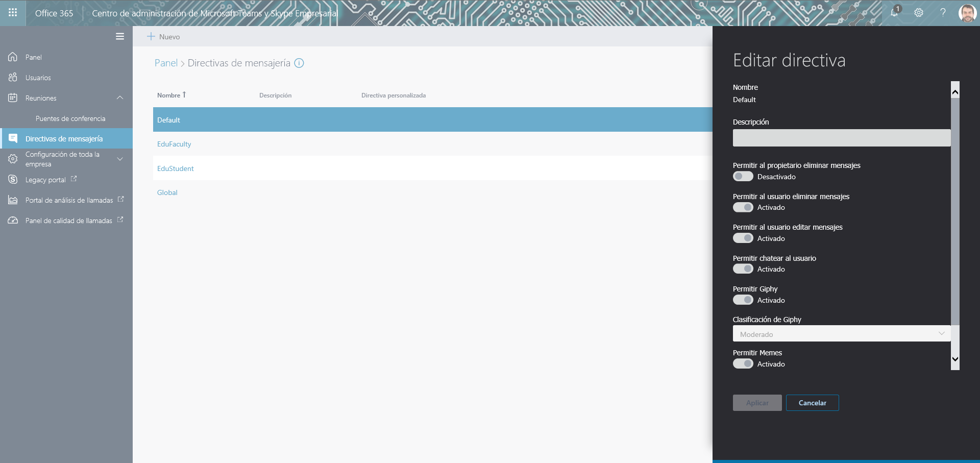
Task: Open the Clasificación de Giphy dropdown
Action: 841,334
